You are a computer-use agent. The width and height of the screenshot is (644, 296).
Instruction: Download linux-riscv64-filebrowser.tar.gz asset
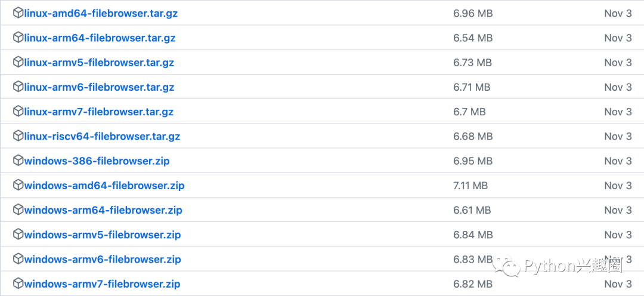pyautogui.click(x=103, y=137)
